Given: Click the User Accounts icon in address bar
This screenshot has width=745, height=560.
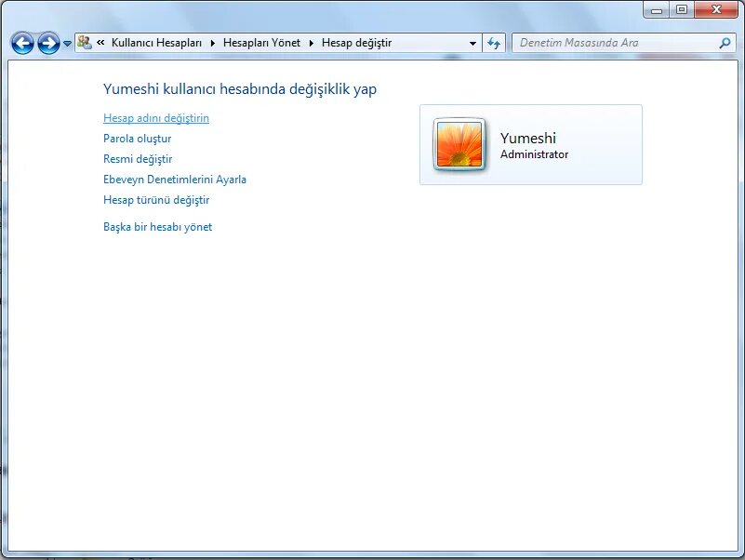Looking at the screenshot, I should tap(85, 42).
